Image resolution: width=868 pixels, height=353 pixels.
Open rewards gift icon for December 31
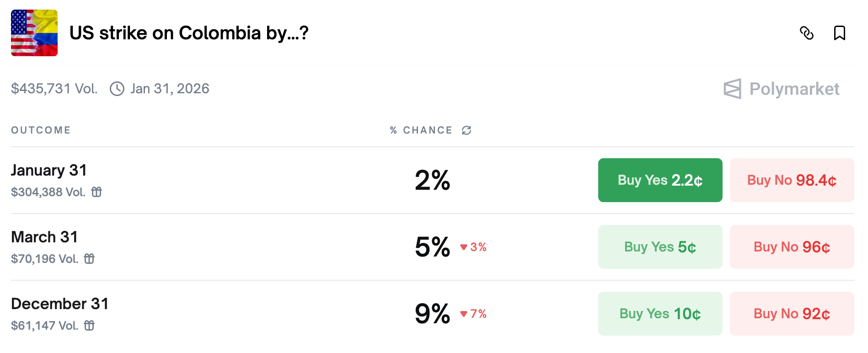tap(90, 326)
